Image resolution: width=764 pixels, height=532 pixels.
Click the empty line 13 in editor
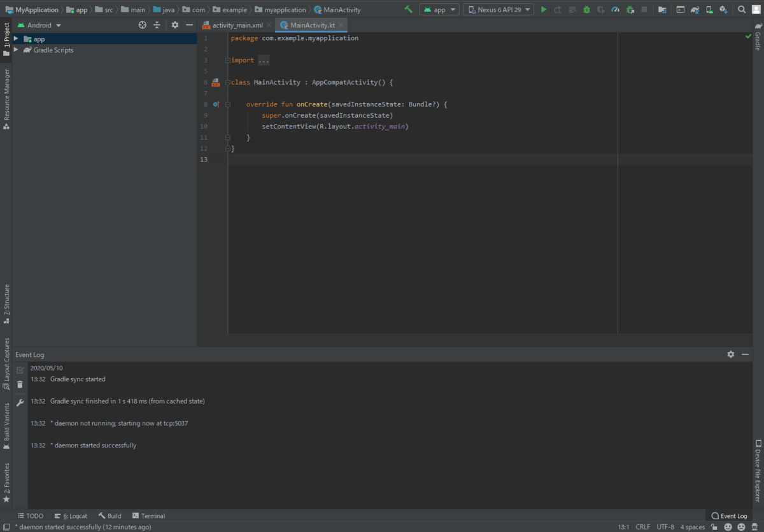(382, 159)
